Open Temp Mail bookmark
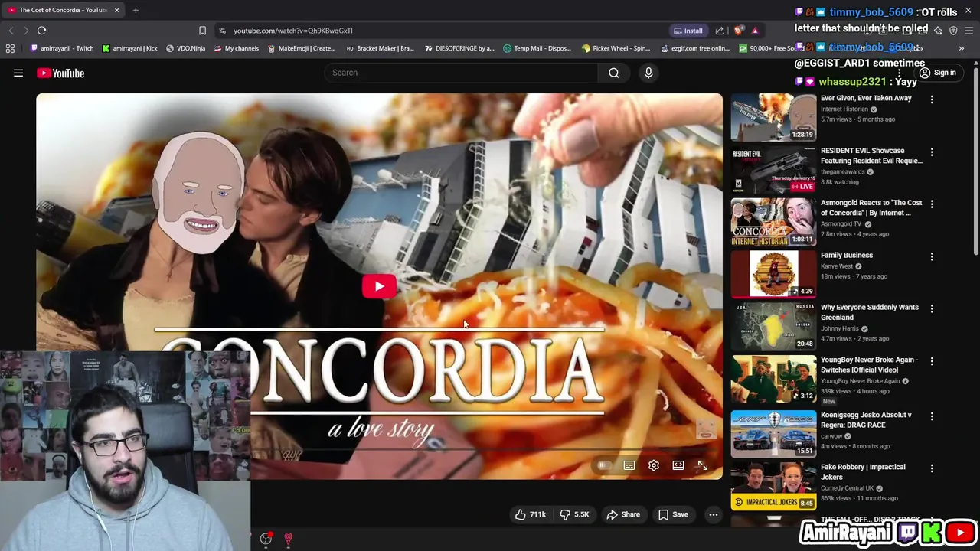 (537, 48)
